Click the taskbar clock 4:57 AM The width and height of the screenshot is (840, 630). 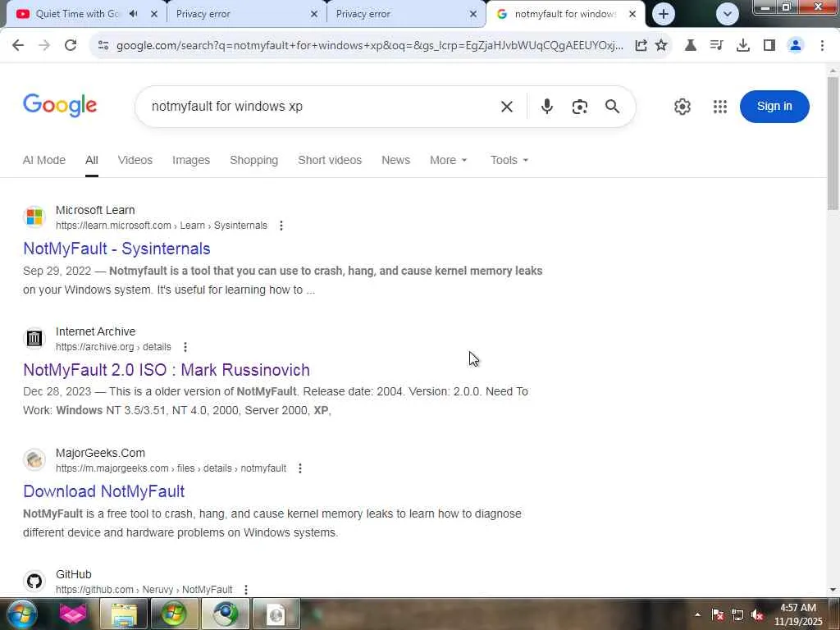798,608
